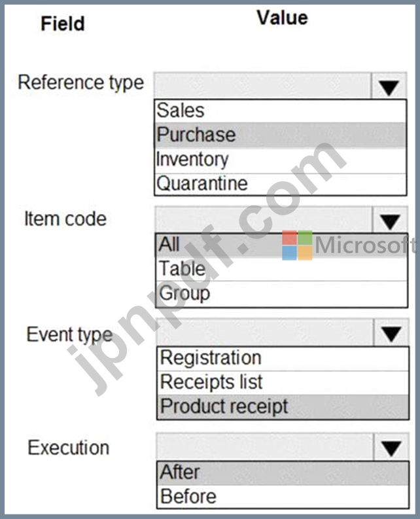This screenshot has height=519, width=420.
Task: Click the Event type combo box field
Action: click(264, 332)
